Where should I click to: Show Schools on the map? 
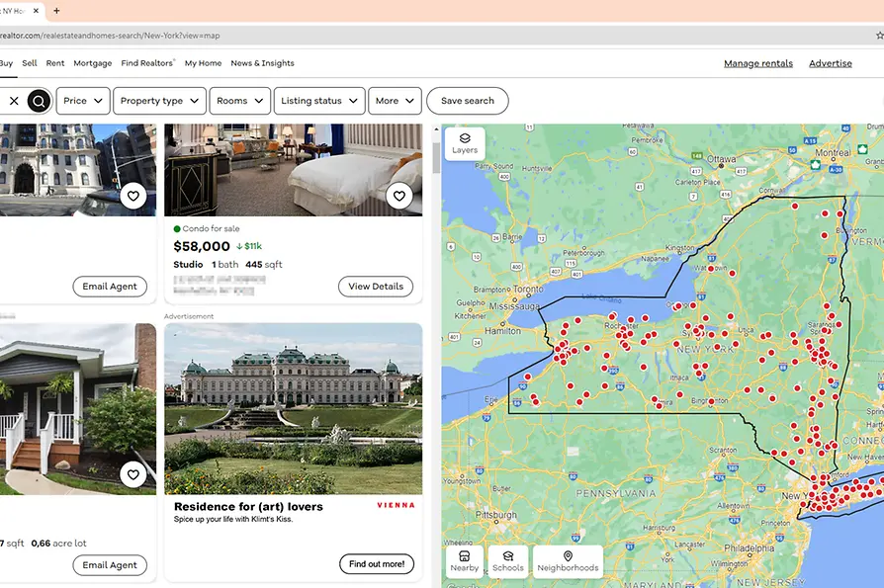(507, 561)
